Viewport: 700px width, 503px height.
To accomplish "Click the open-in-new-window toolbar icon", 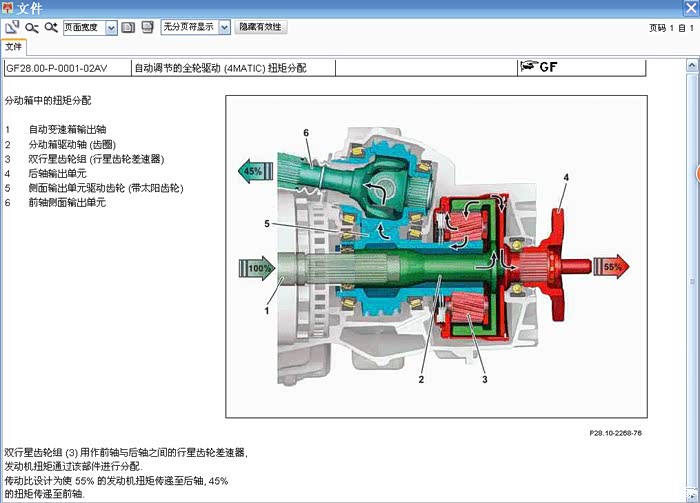I will 12,27.
